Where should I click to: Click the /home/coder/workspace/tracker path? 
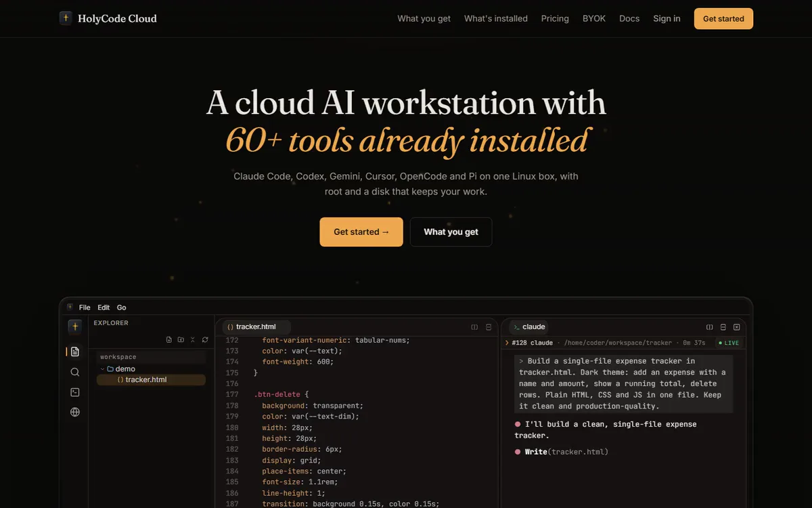(x=618, y=343)
